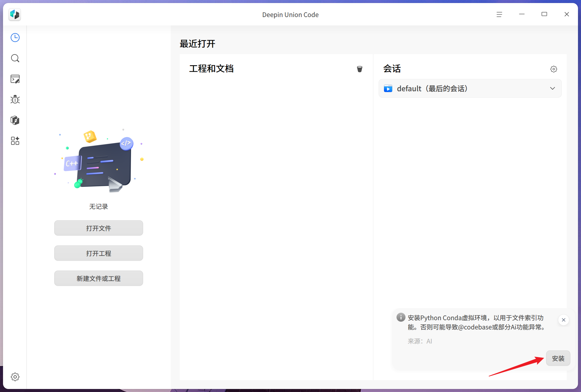
Task: Click the 来源：AI text
Action: point(420,341)
